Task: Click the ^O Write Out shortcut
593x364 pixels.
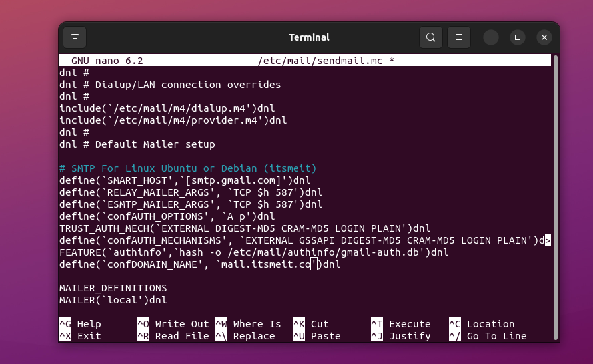Action: click(x=173, y=324)
